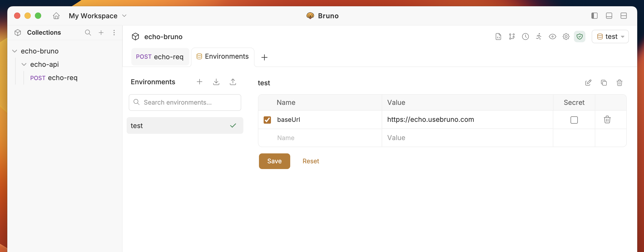644x252 pixels.
Task: Click the Reset link
Action: pos(311,161)
